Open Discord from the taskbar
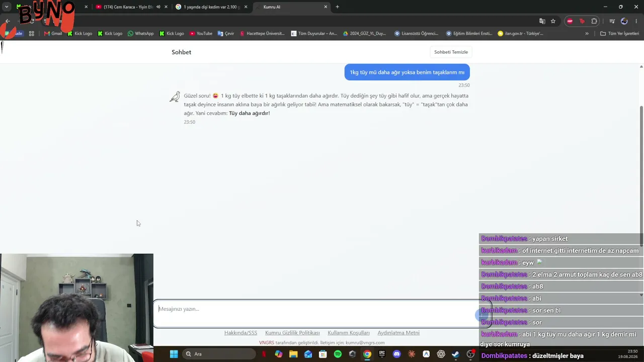 (x=396, y=354)
